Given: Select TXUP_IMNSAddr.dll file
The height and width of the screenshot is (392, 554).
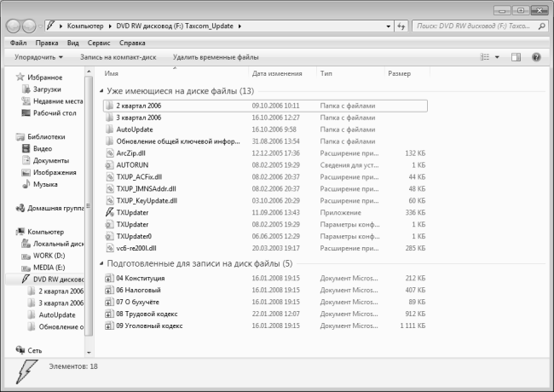Looking at the screenshot, I should click(x=265, y=188).
